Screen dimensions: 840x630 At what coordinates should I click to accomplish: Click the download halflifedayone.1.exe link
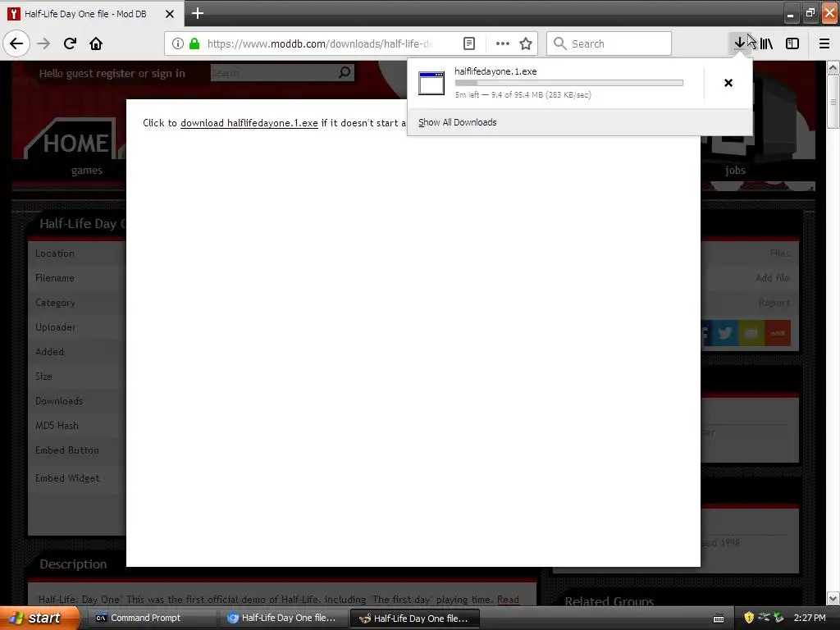click(x=249, y=123)
